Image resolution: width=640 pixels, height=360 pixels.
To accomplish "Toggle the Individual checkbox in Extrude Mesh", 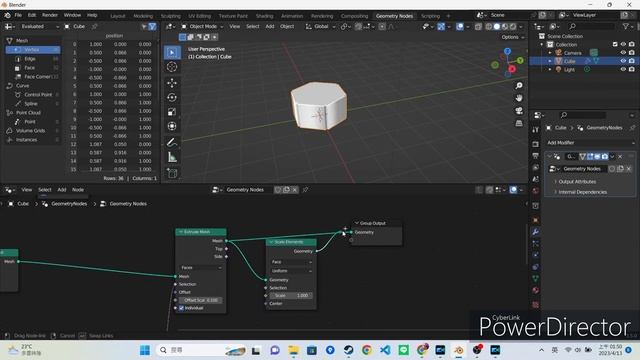I will coord(182,308).
